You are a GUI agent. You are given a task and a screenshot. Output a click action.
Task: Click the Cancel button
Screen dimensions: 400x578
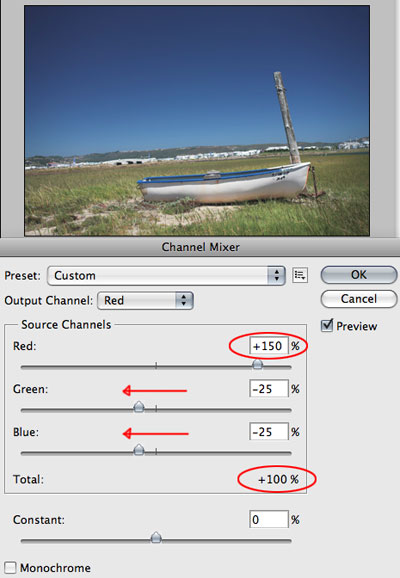pyautogui.click(x=359, y=299)
